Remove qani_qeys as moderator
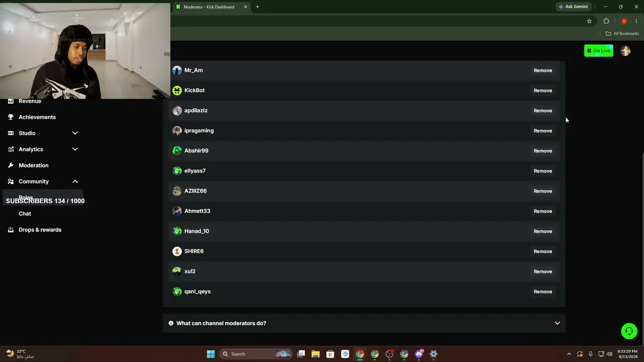The width and height of the screenshot is (644, 362). point(543,292)
